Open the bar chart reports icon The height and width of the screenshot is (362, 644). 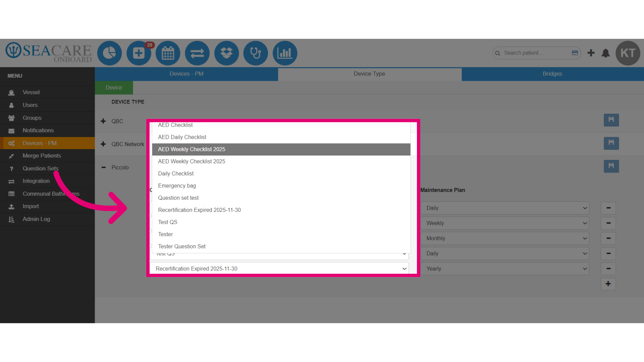285,53
